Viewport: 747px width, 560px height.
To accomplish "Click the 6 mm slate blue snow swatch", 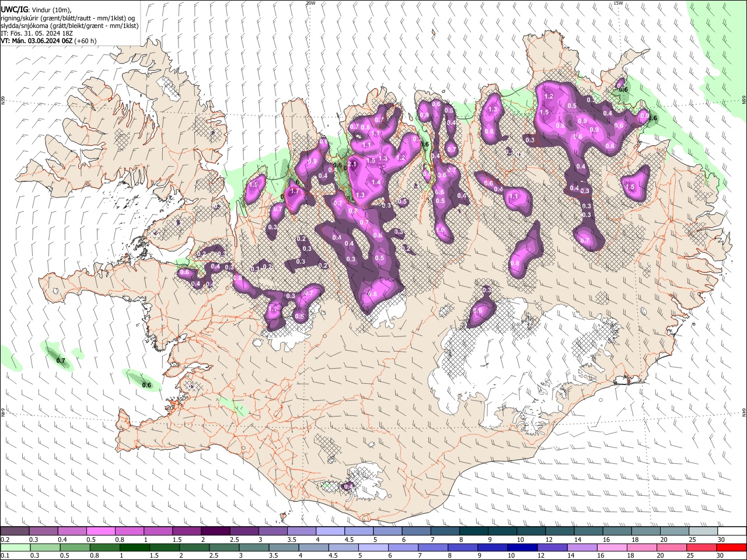I will click(416, 531).
